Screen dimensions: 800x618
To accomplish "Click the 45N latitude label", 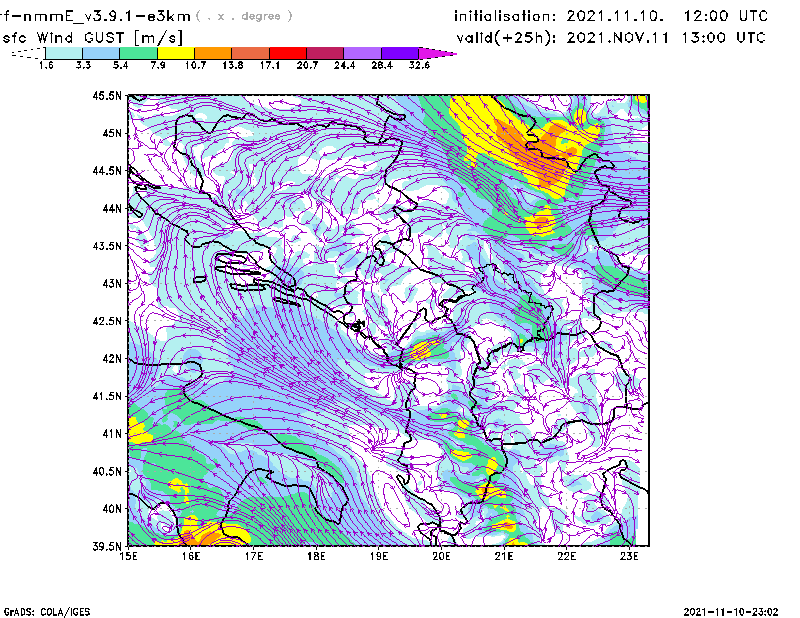I will click(x=112, y=133).
